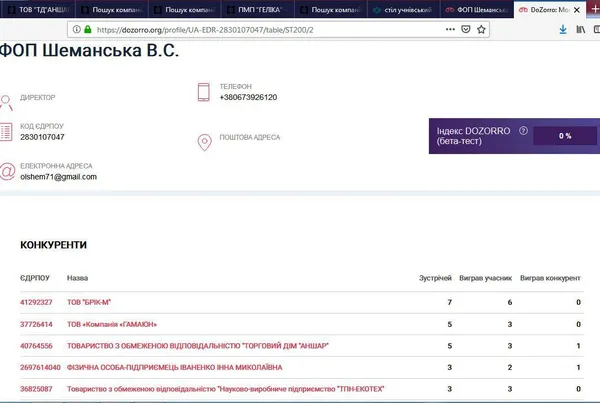This screenshot has width=600, height=403.
Task: Open the ІВАНЕНКО ІННА МИКОЛАЇВНА link
Action: click(x=174, y=368)
